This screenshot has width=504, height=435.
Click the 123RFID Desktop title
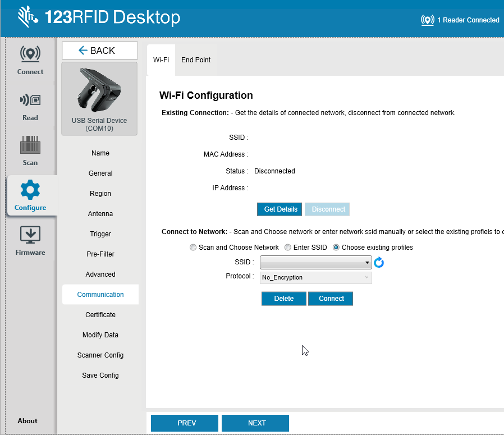click(112, 17)
